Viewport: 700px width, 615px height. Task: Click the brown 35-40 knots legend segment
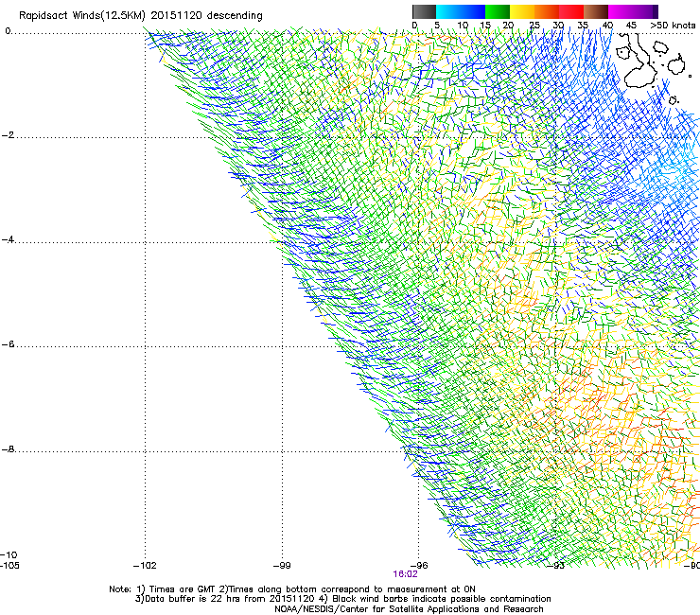click(596, 11)
